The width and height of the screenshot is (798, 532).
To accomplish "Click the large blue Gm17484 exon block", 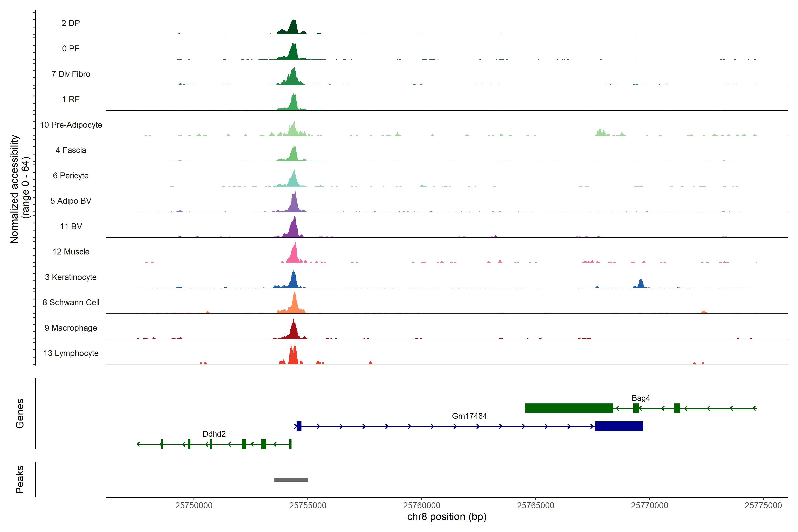I will tap(619, 426).
